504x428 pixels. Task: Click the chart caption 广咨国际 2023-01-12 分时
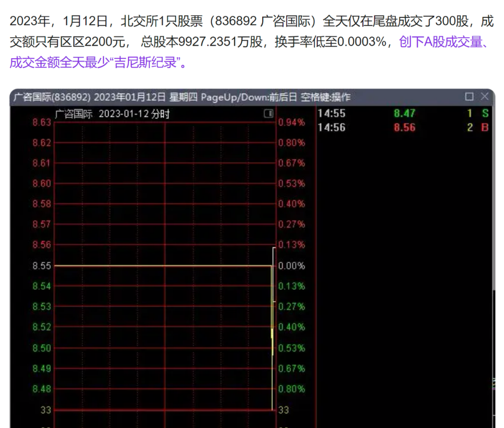pyautogui.click(x=112, y=114)
